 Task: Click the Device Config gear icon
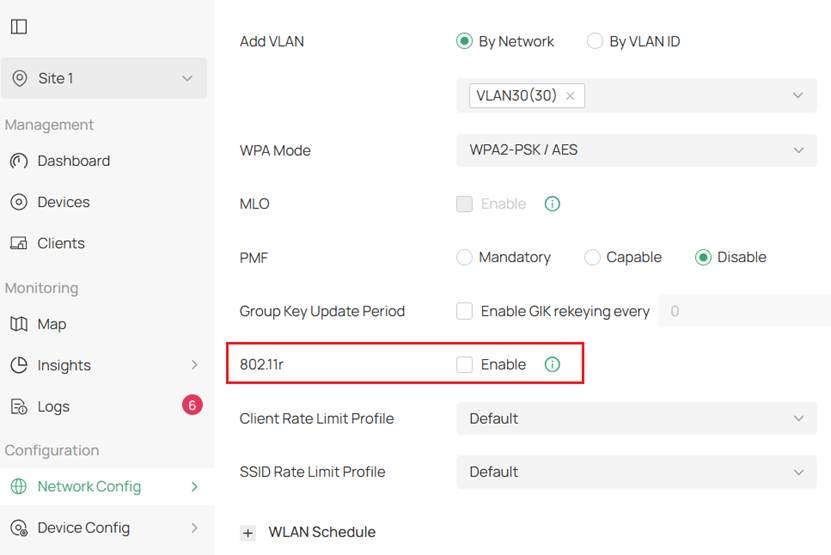[x=19, y=527]
